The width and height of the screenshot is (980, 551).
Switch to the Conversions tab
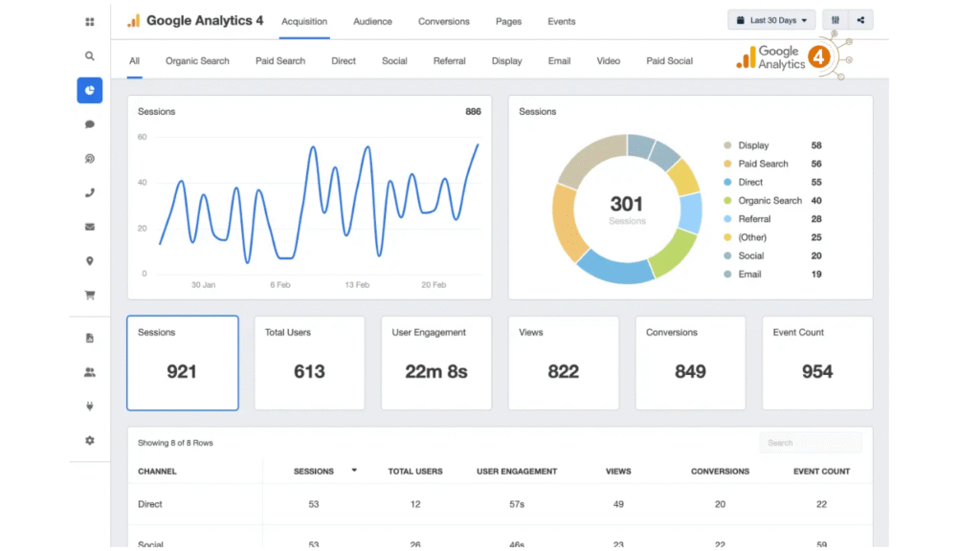(x=444, y=21)
